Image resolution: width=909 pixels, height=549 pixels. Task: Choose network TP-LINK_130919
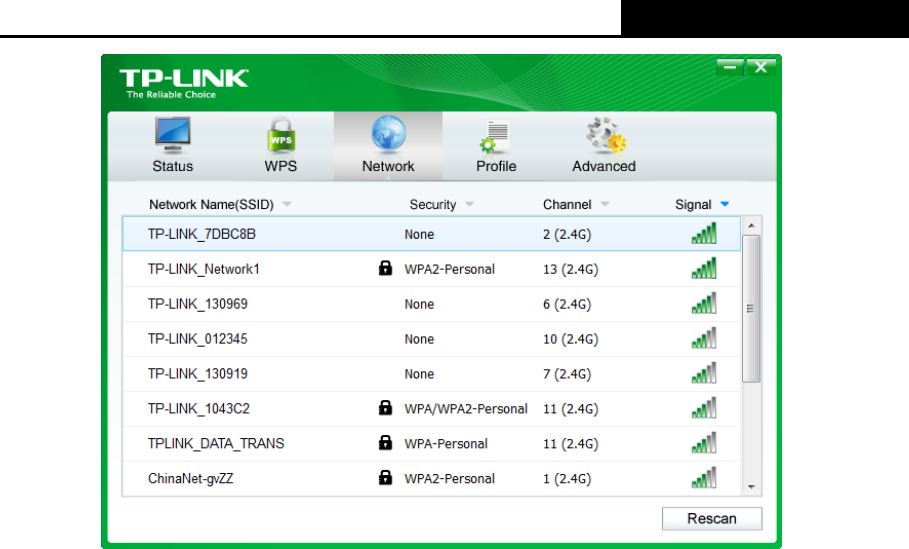click(x=431, y=373)
